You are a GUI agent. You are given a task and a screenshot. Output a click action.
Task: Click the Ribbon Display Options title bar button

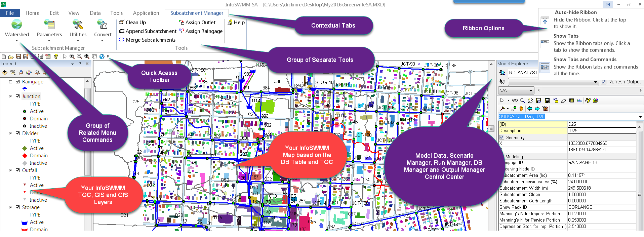[x=608, y=4]
